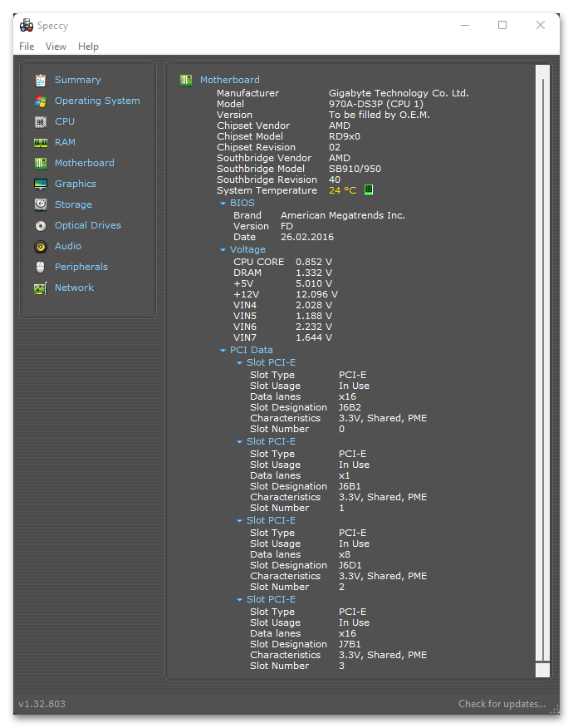Click the Southbridge Revision value 40
573x728 pixels.
[x=335, y=180]
